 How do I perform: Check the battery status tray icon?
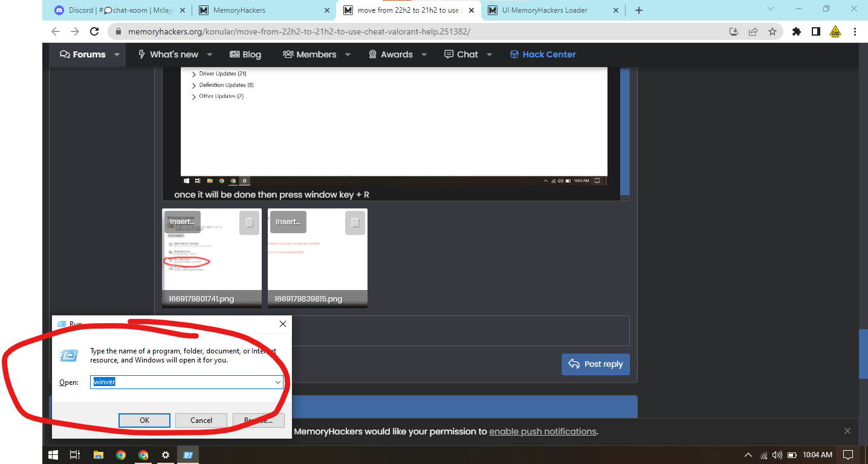click(x=792, y=455)
